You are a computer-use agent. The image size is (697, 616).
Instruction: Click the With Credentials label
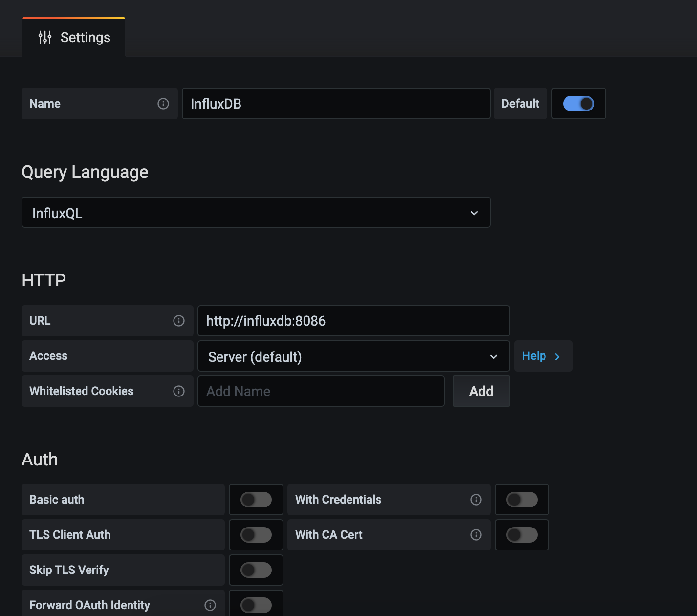(338, 500)
